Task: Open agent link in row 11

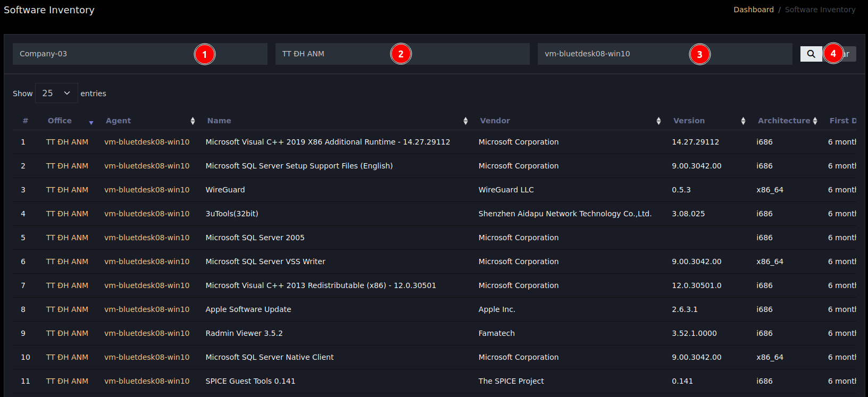Action: click(x=147, y=381)
